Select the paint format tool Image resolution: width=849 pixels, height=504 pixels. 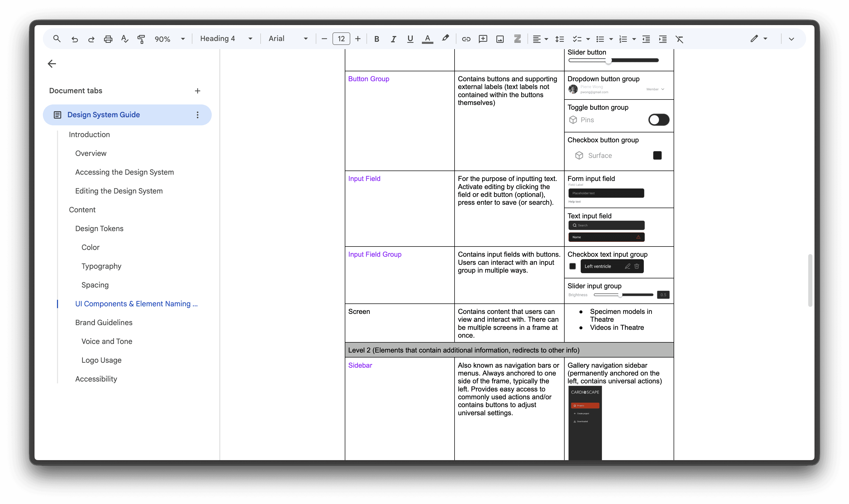pyautogui.click(x=141, y=39)
